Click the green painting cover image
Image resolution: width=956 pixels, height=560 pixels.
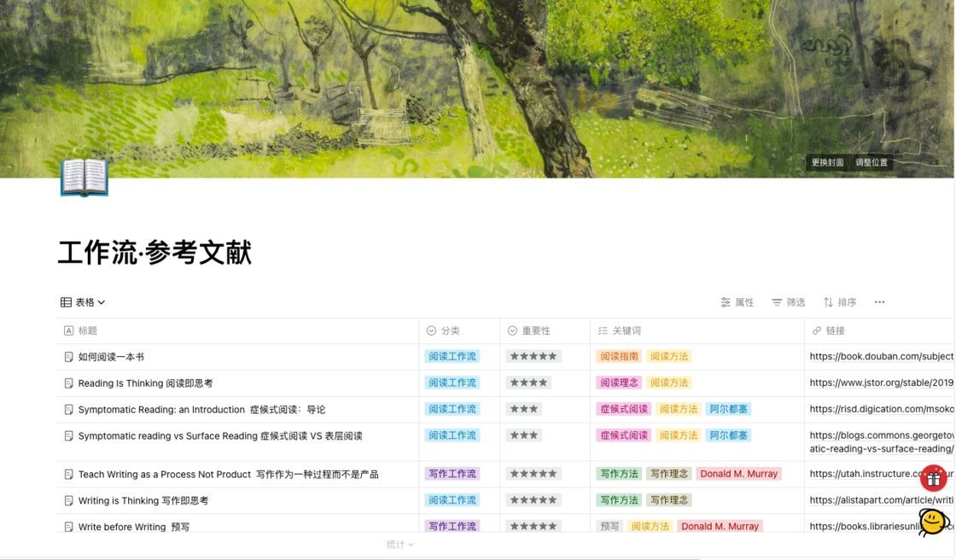tap(477, 89)
